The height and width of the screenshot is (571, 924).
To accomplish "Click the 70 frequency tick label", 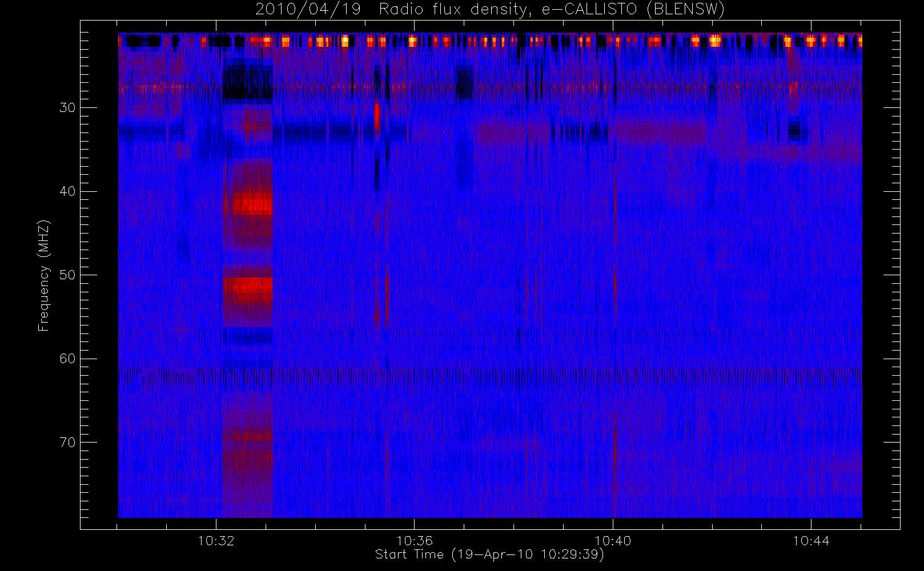I will pos(67,443).
